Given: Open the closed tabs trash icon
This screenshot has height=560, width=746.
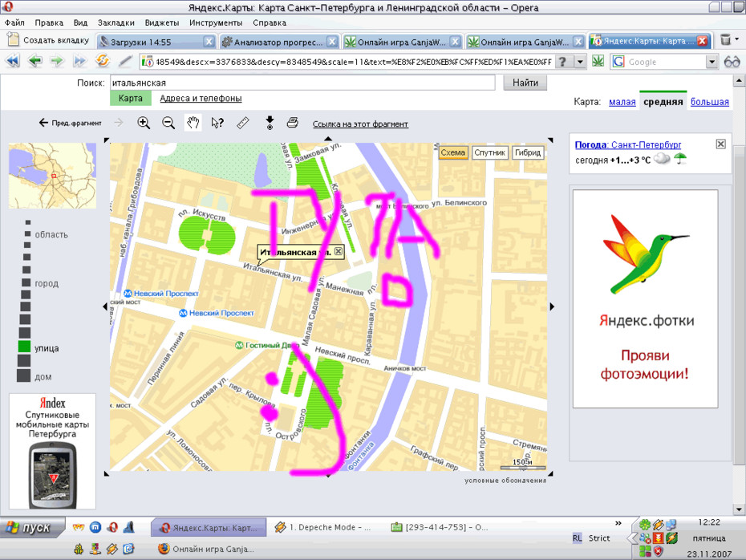Looking at the screenshot, I should click(725, 40).
